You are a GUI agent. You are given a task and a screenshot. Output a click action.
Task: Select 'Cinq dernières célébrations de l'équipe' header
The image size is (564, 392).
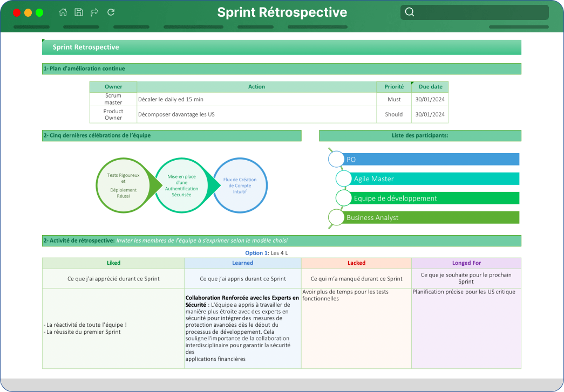tap(172, 135)
